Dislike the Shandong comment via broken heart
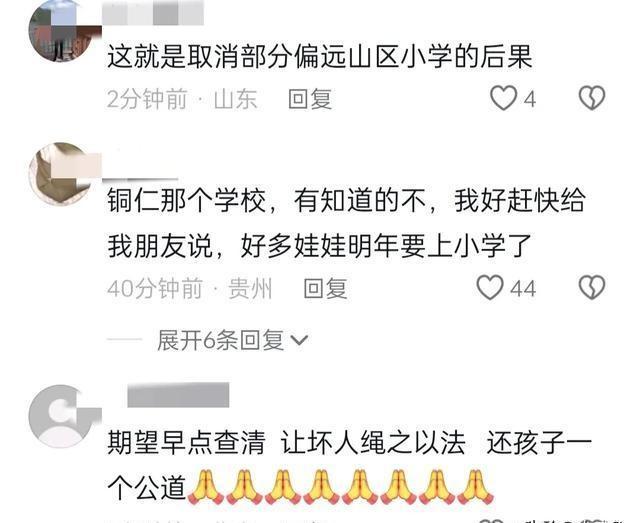The width and height of the screenshot is (640, 523). (x=592, y=98)
